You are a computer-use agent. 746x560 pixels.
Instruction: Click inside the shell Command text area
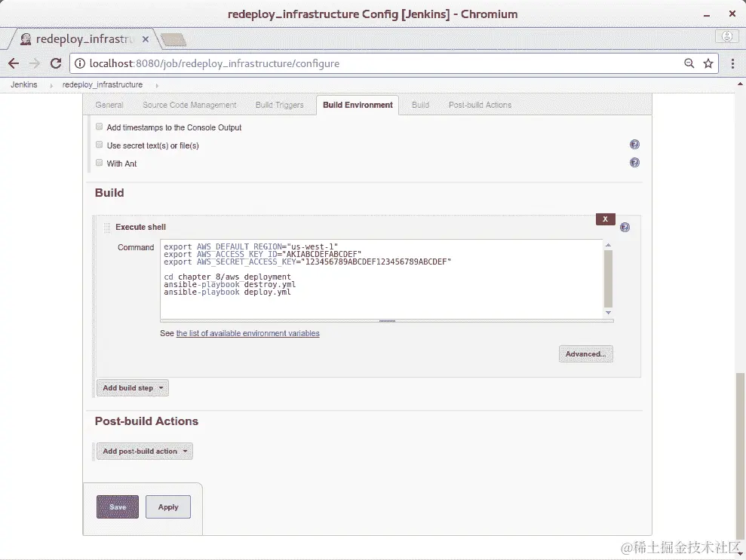[x=382, y=279]
